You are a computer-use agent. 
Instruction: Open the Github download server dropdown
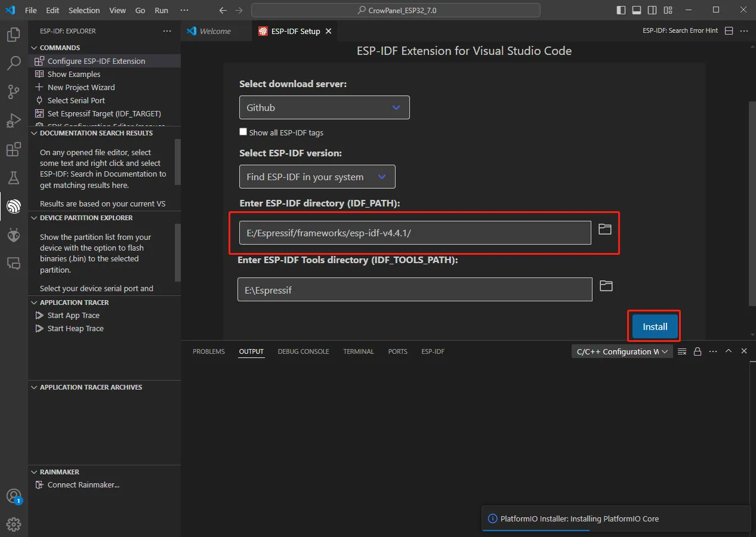[x=325, y=107]
